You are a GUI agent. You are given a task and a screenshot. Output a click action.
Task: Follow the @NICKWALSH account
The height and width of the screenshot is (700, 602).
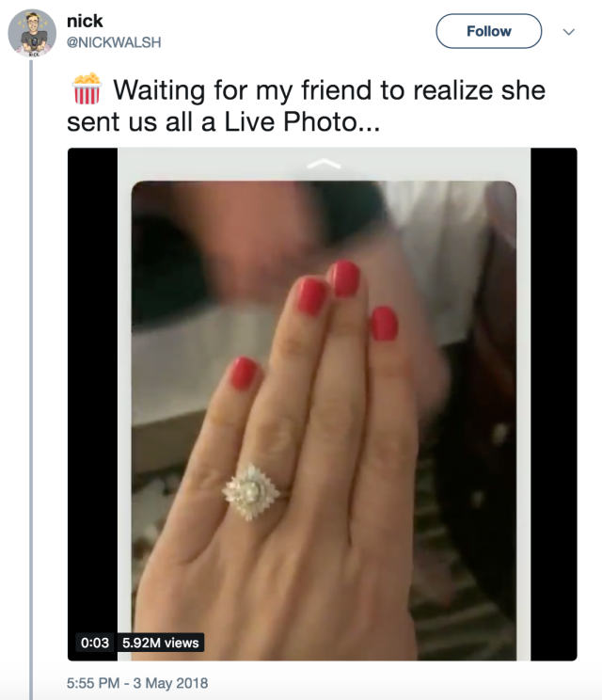[488, 31]
